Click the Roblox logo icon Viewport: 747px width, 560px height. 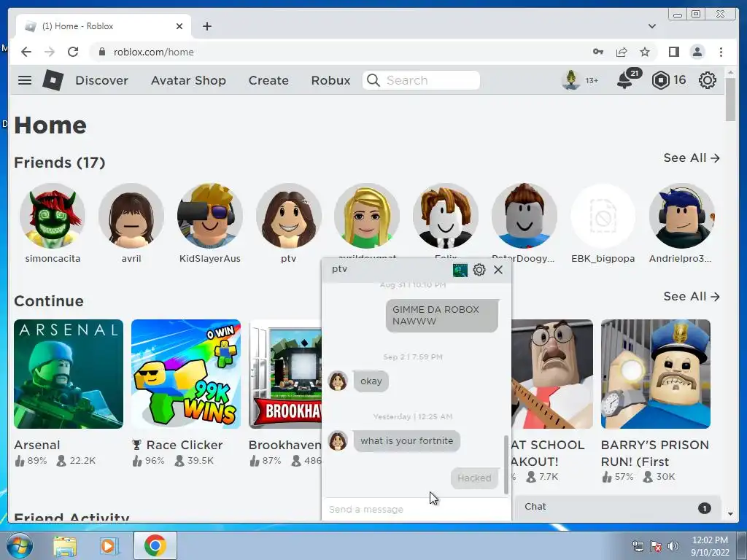(x=53, y=80)
